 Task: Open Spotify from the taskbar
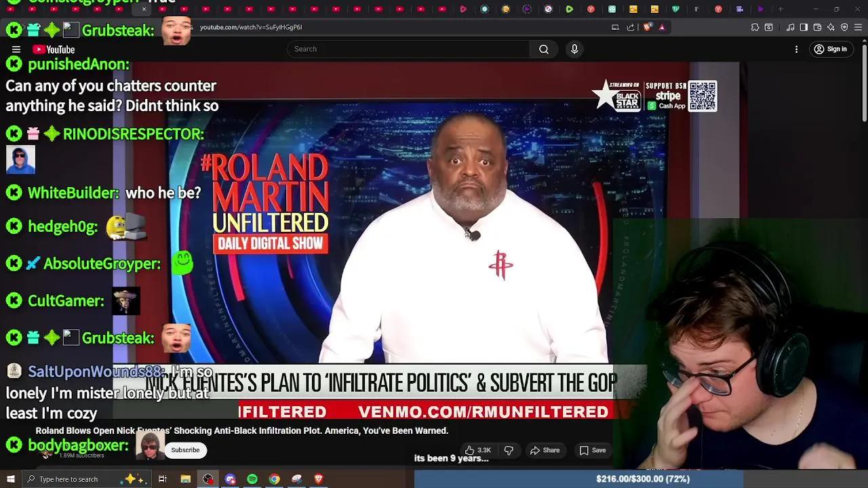[252, 479]
